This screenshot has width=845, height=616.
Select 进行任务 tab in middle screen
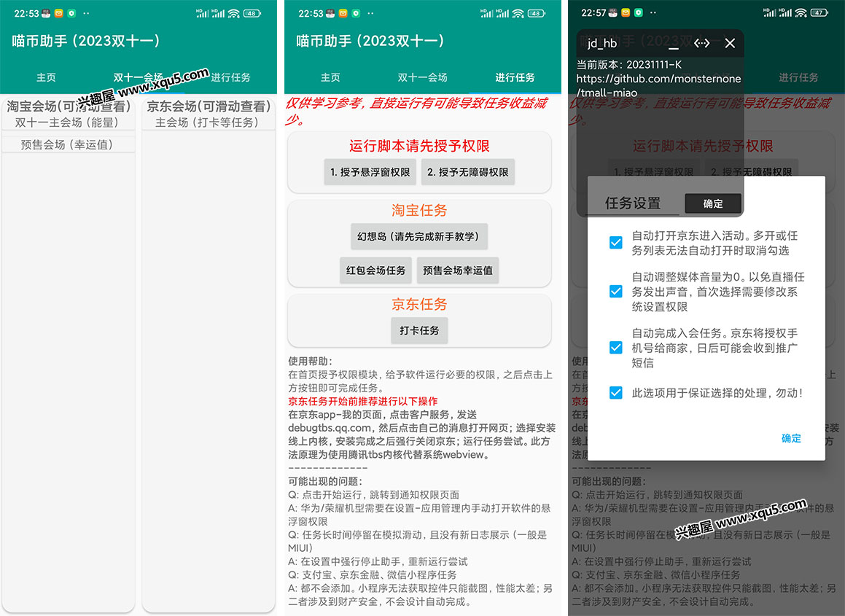[515, 77]
